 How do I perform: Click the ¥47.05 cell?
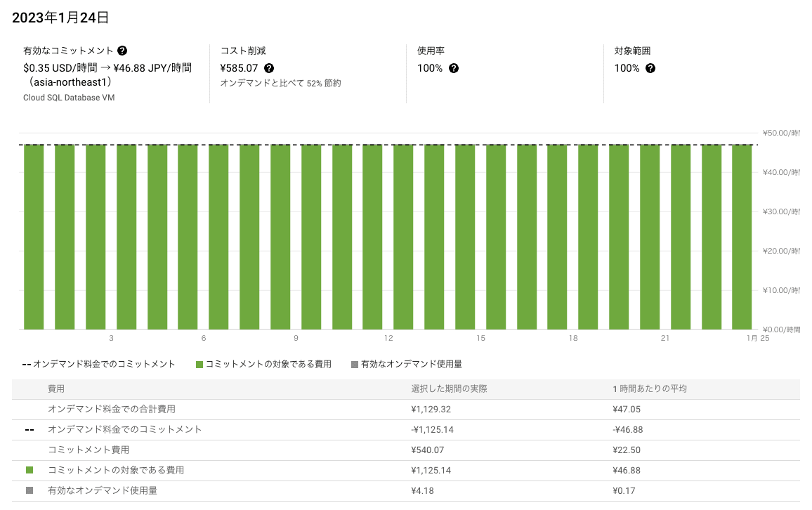(627, 409)
